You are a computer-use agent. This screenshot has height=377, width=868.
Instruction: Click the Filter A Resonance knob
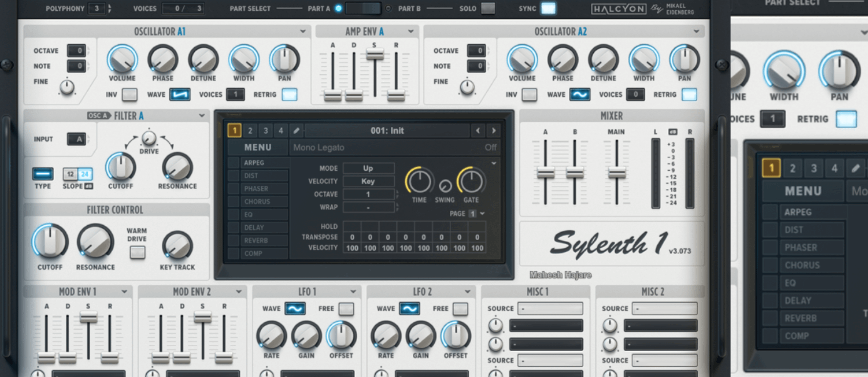point(177,167)
